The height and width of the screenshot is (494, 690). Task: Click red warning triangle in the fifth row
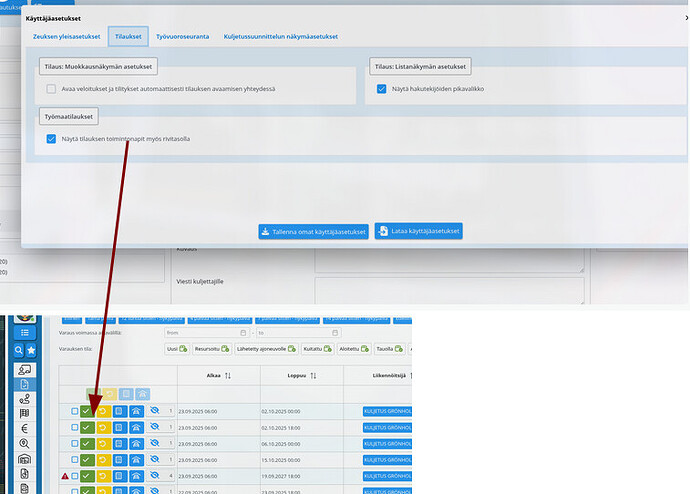(x=64, y=476)
